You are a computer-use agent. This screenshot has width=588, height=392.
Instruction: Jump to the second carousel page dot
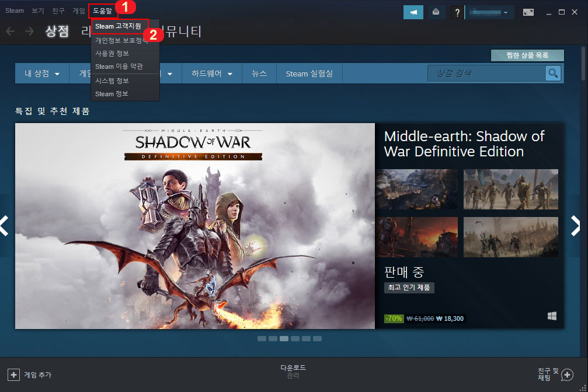pyautogui.click(x=273, y=339)
